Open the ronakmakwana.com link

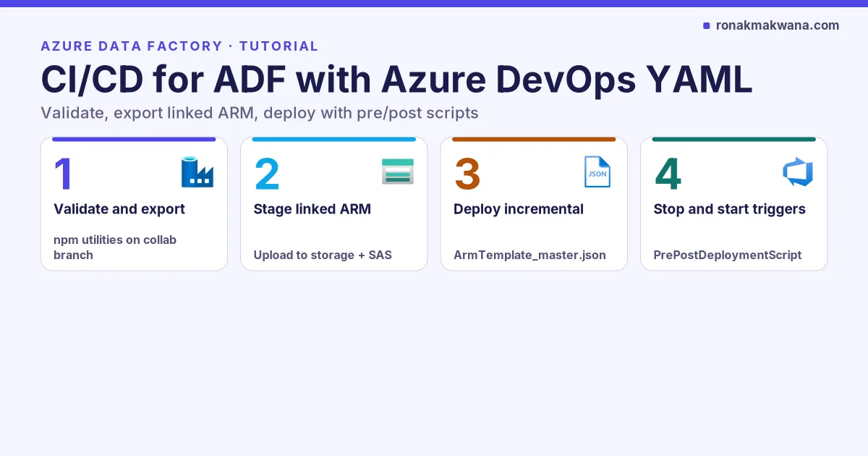(778, 25)
